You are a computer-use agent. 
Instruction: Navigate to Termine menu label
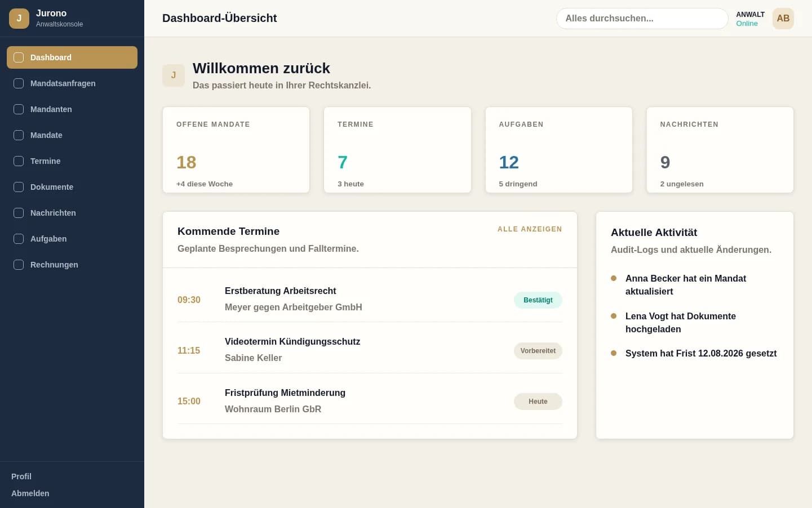pos(45,161)
